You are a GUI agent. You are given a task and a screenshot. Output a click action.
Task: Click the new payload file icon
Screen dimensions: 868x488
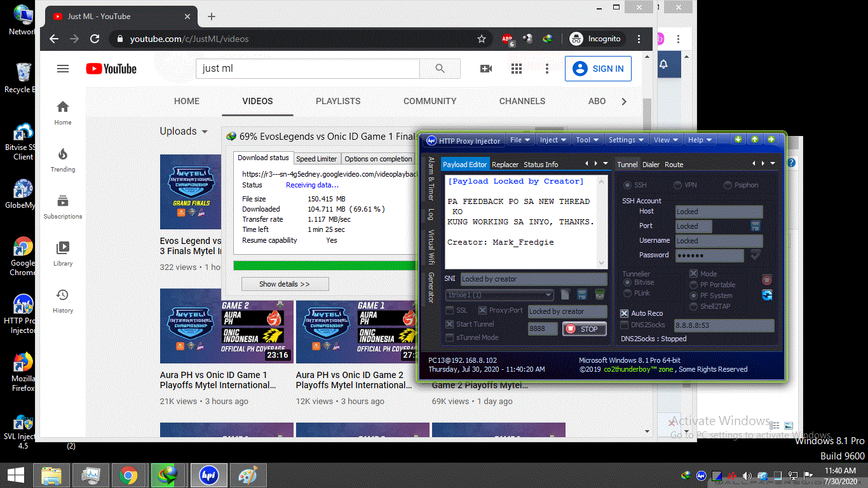tap(565, 295)
